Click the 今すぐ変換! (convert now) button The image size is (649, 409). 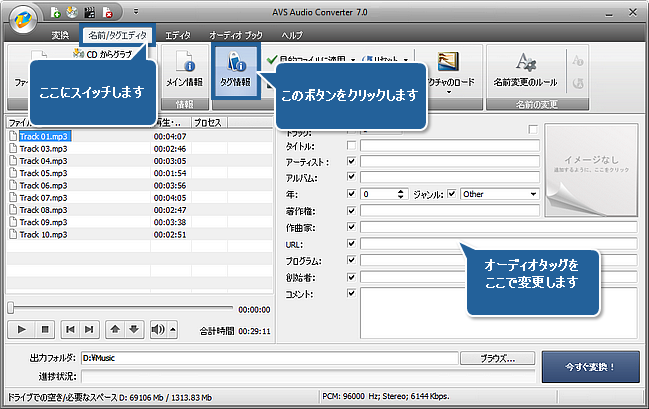pos(591,367)
